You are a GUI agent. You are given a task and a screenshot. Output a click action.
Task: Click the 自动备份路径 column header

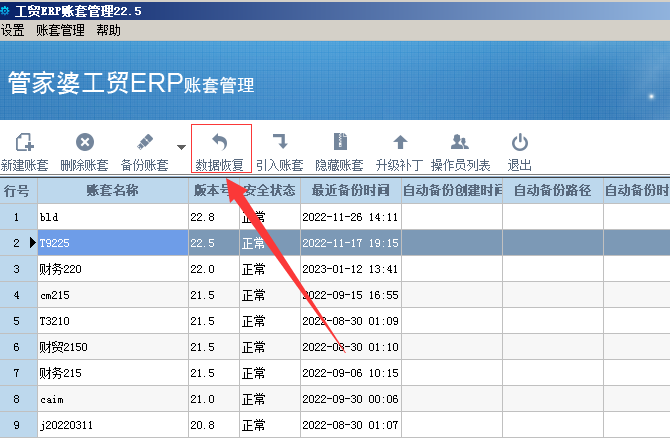coord(553,191)
